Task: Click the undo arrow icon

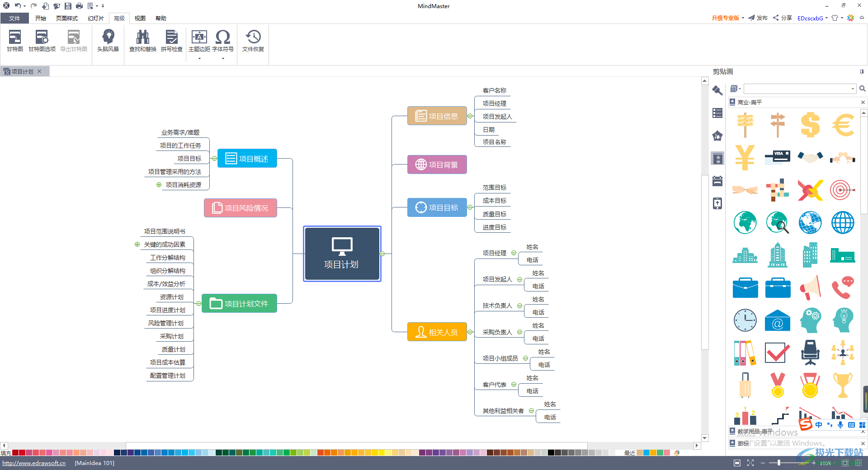Action: 17,6
